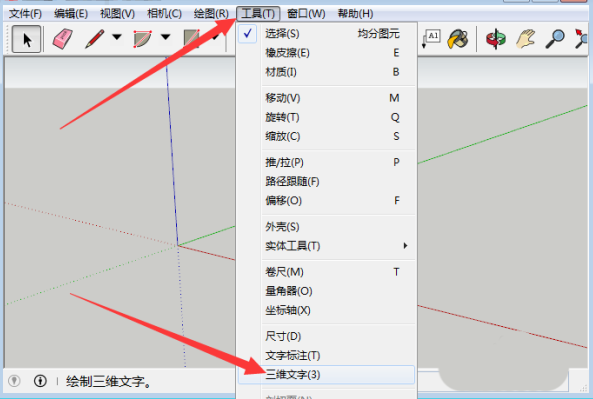Choose the Pencil line tool
Viewport: 593px width, 399px height.
[95, 39]
